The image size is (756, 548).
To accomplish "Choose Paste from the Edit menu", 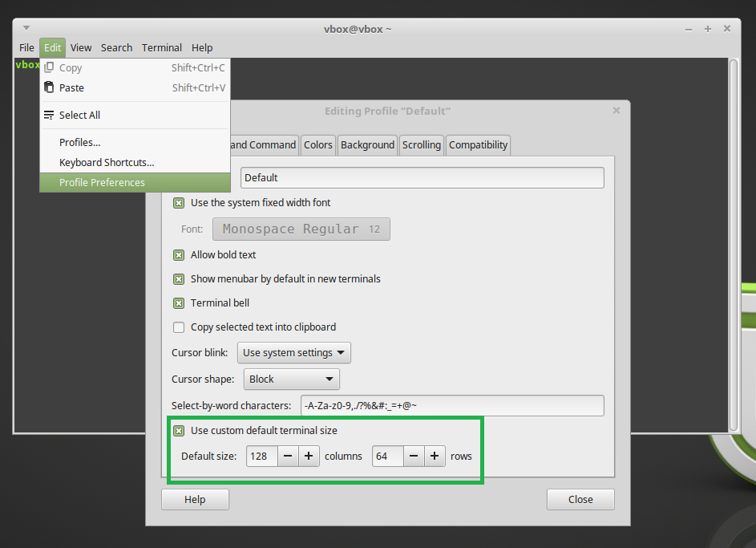I will click(x=135, y=87).
